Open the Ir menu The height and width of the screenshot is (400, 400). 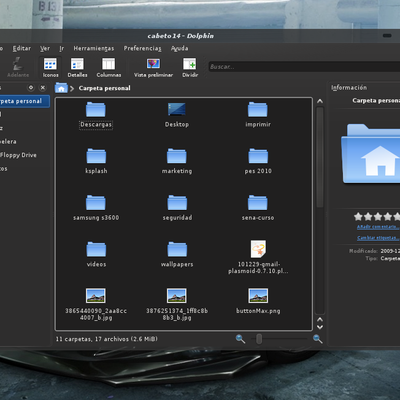[x=62, y=49]
